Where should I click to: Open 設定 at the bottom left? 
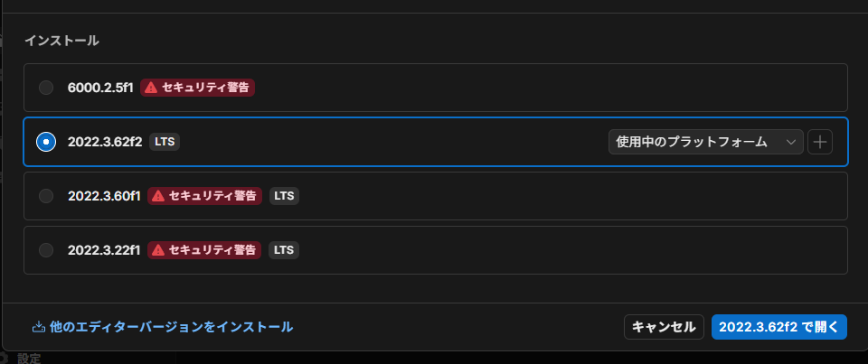(x=29, y=359)
